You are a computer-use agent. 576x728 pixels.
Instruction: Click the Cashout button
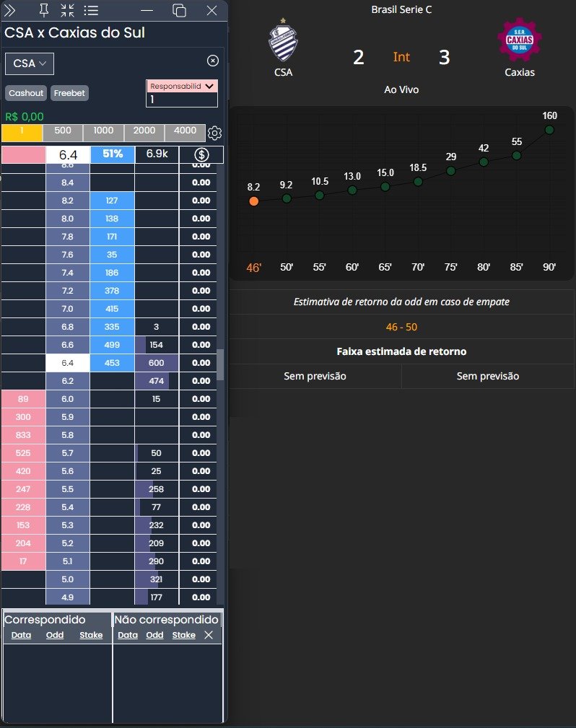tap(27, 93)
